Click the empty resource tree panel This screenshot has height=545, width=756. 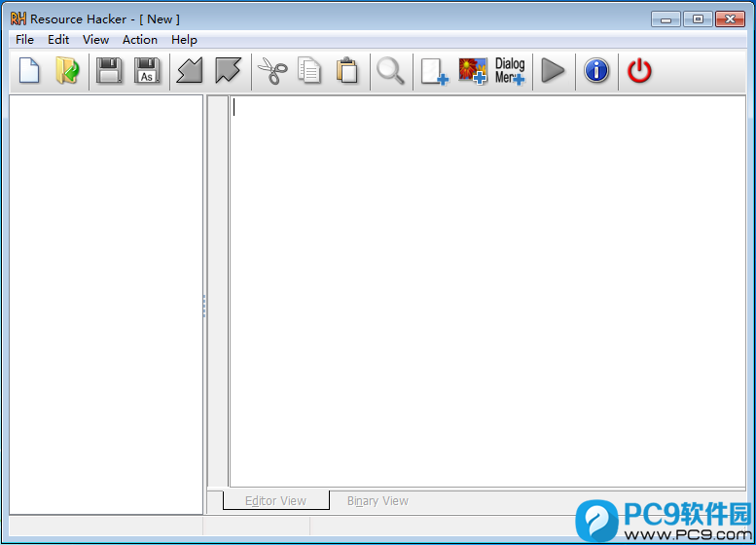tap(106, 305)
